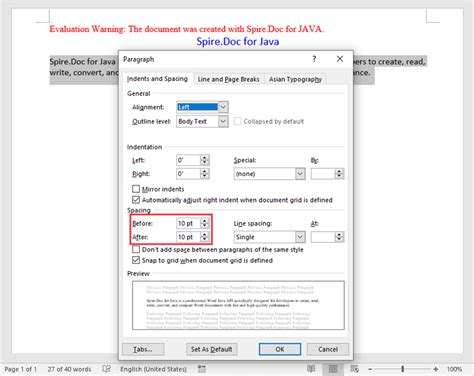Adjust the After spacing spinner
Screen dimensions: 474x376
point(205,237)
